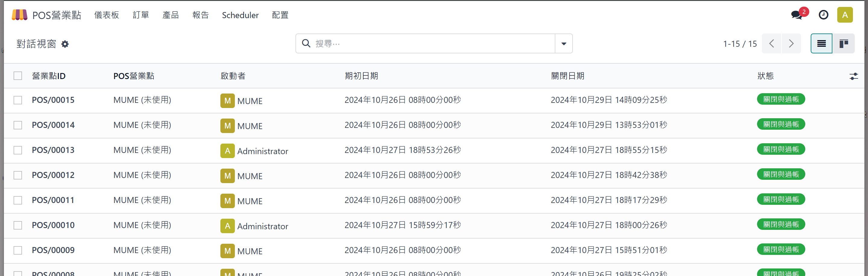Go to next page with right arrow
868x276 pixels.
click(791, 43)
